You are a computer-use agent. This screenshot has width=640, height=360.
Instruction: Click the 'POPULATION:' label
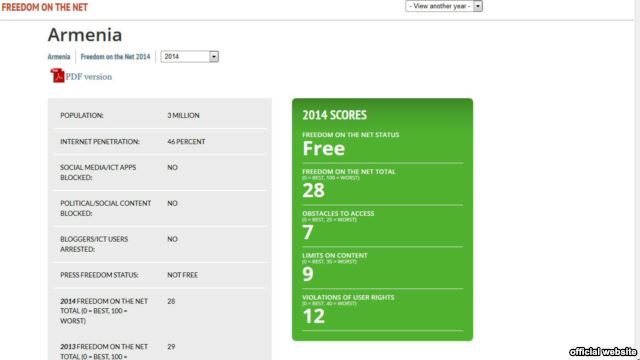(82, 116)
